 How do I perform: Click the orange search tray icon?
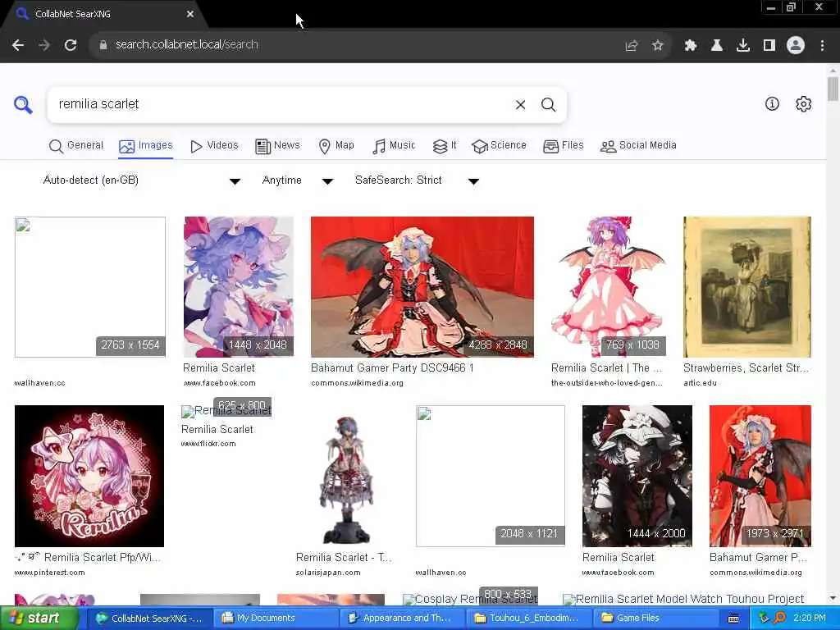[x=779, y=619]
